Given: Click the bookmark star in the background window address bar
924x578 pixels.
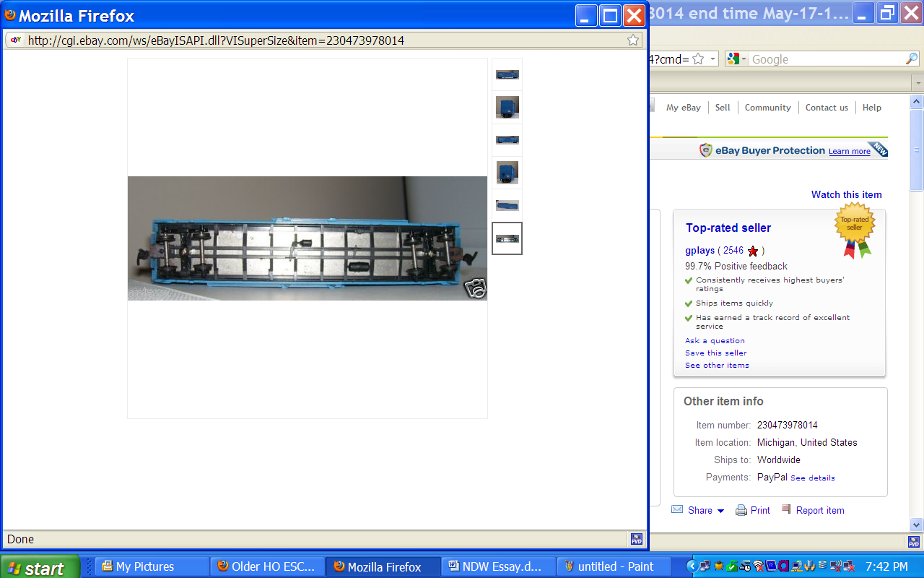Looking at the screenshot, I should [698, 59].
